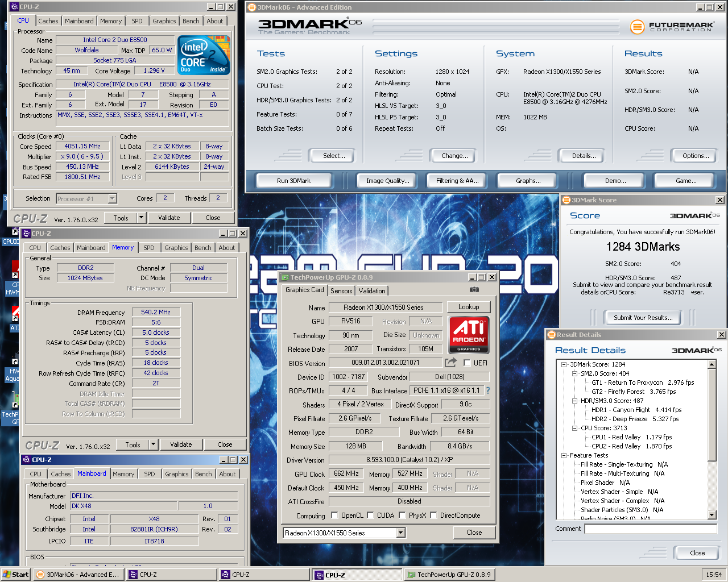Click the Filtering & AA... button
This screenshot has width=728, height=582.
tap(457, 181)
